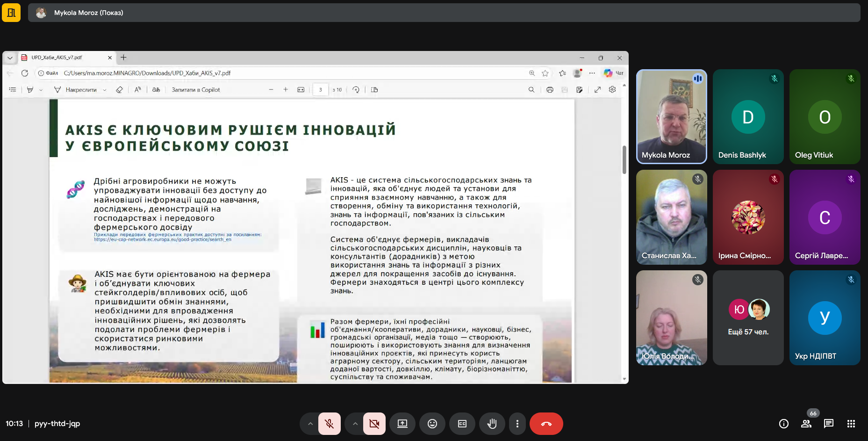The image size is (868, 441).
Task: Click the activities grid icon
Action: pyautogui.click(x=851, y=424)
